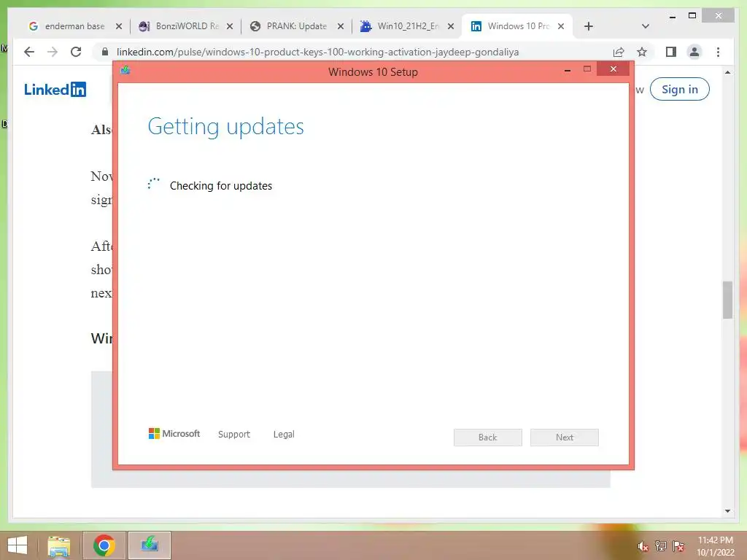Select Windows 10 Setup taskbar icon
The image size is (747, 560).
pos(150,545)
